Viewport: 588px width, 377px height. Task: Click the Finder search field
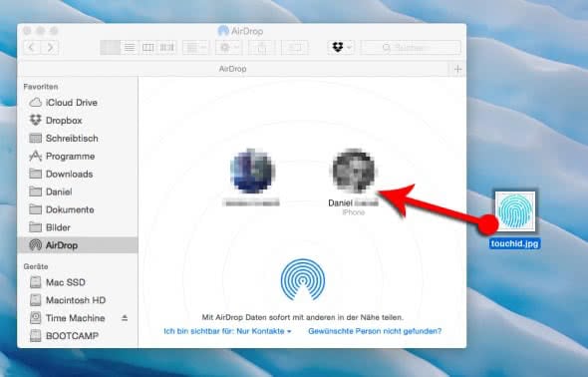[411, 48]
